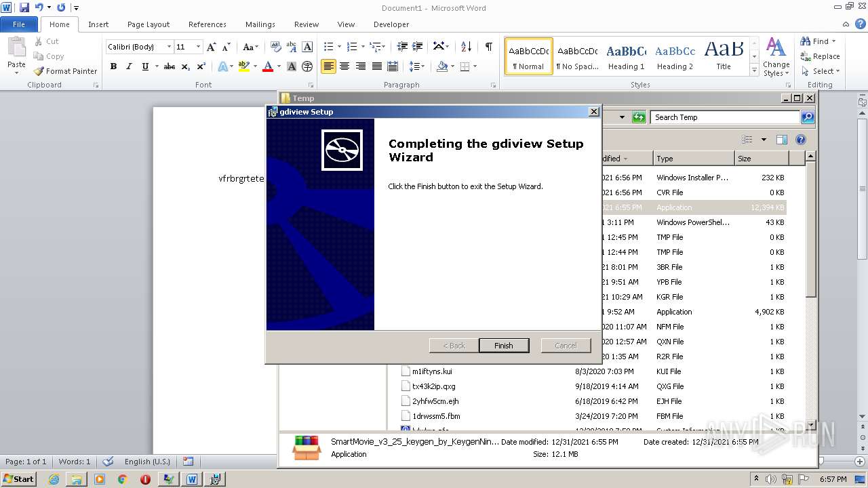The width and height of the screenshot is (868, 488).
Task: Click the search magnifier in Temp window
Action: tap(807, 117)
